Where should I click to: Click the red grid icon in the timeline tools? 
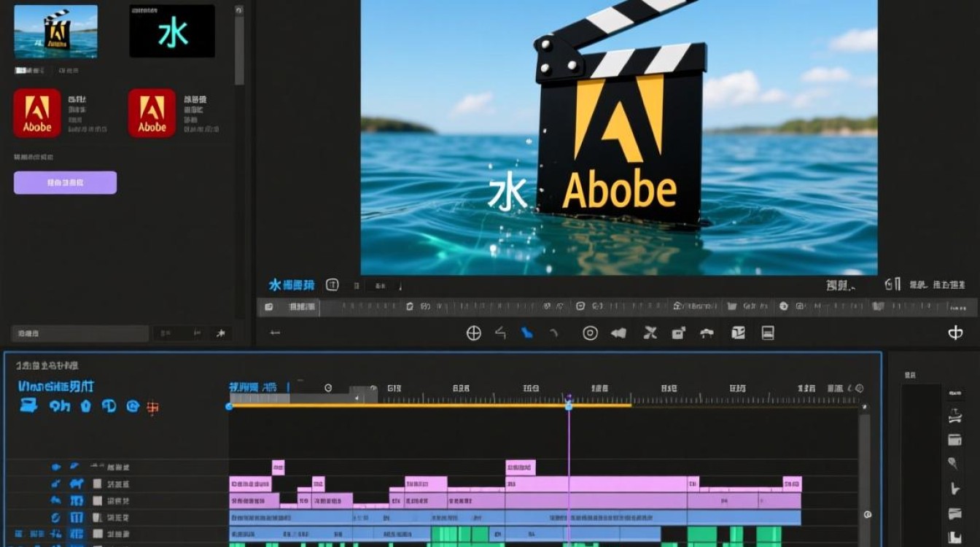click(x=152, y=407)
